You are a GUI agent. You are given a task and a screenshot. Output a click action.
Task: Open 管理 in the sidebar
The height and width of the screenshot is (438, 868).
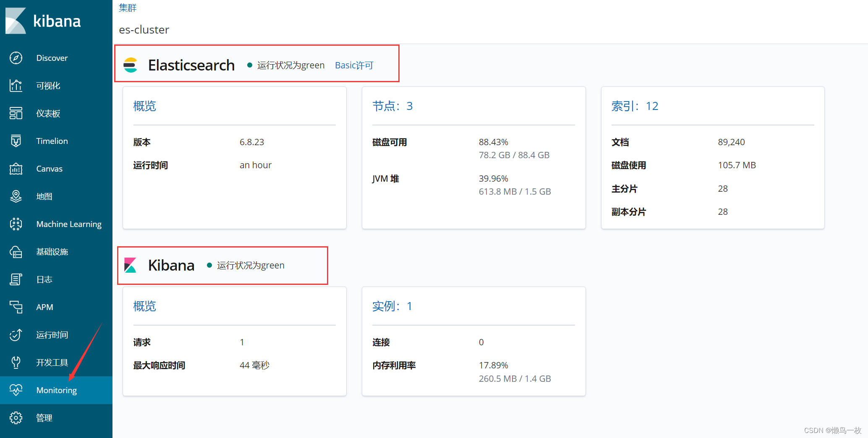click(x=56, y=418)
